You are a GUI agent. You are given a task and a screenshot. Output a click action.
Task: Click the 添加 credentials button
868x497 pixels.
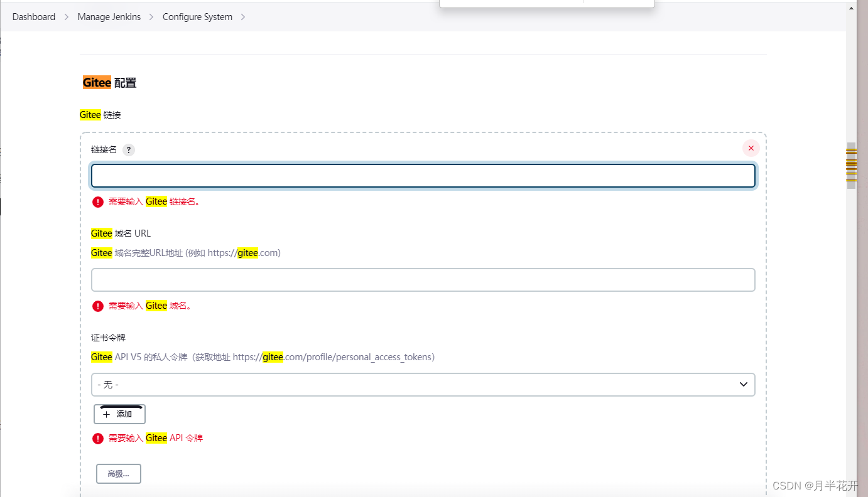click(x=119, y=414)
